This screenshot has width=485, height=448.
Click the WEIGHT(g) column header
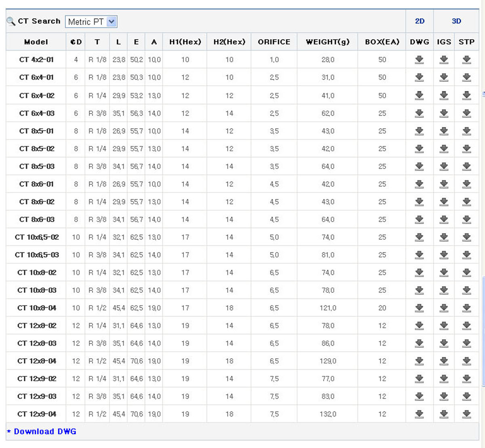point(328,42)
